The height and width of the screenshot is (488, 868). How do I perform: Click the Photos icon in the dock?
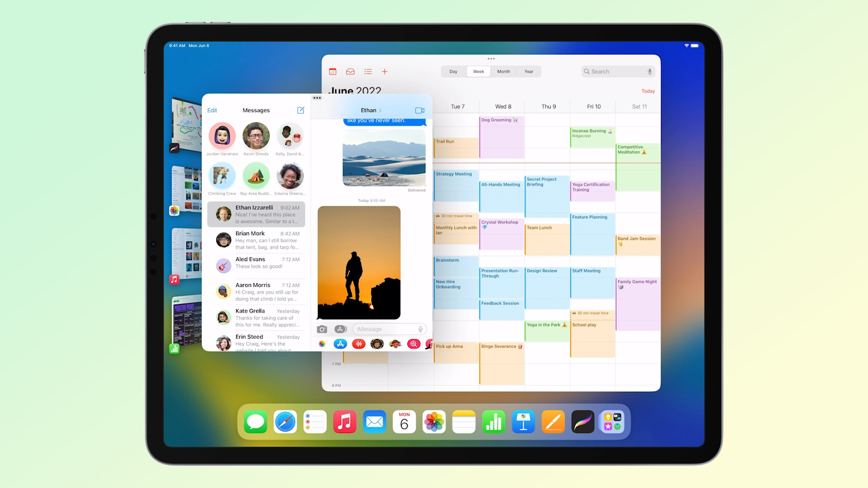(434, 421)
